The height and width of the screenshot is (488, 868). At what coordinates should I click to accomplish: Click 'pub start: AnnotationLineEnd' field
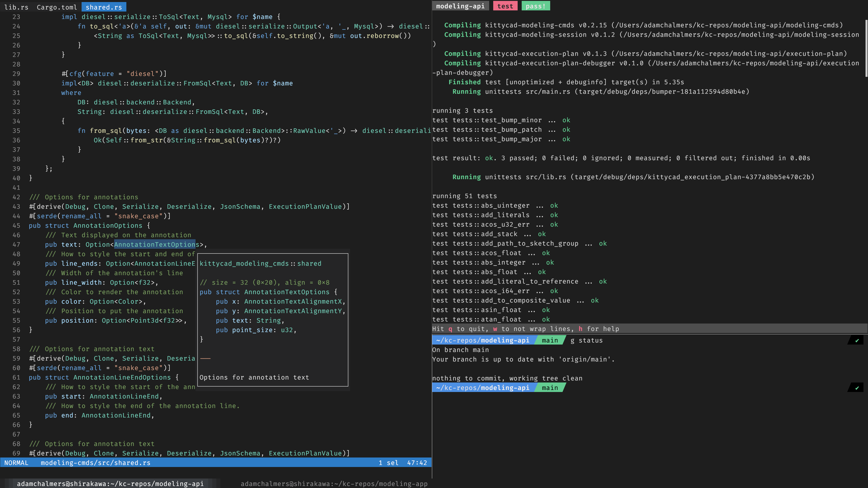pyautogui.click(x=104, y=396)
